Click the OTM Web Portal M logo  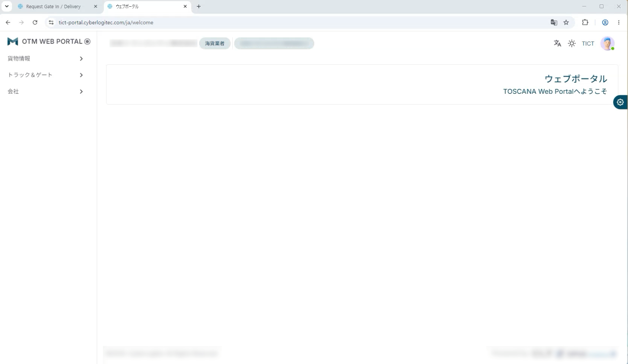point(13,41)
